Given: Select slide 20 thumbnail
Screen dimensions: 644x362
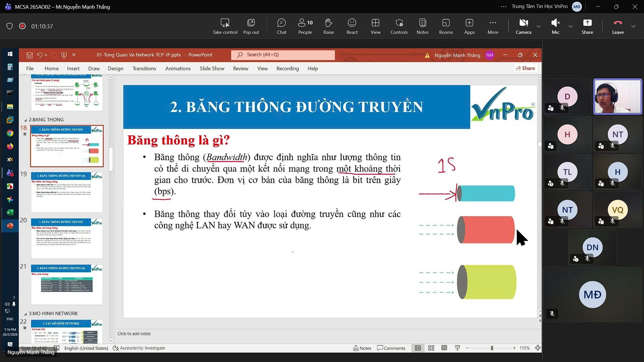Looking at the screenshot, I should coord(67,238).
